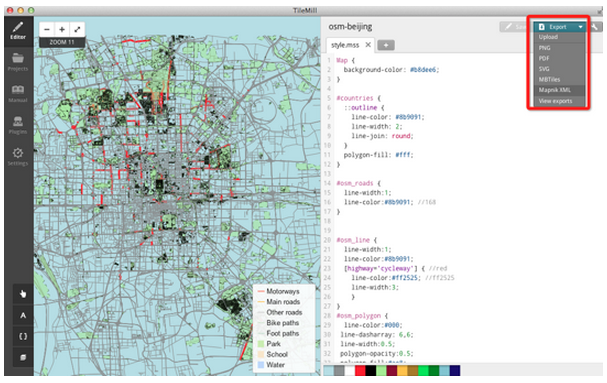Image resolution: width=607 pixels, height=383 pixels.
Task: Toggle fullscreen map view
Action: pos(77,29)
